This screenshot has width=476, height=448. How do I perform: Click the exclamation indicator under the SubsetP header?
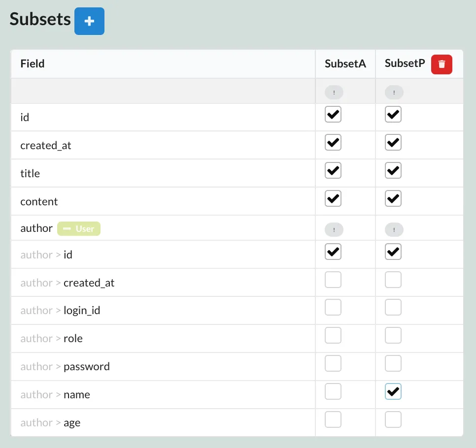(393, 92)
